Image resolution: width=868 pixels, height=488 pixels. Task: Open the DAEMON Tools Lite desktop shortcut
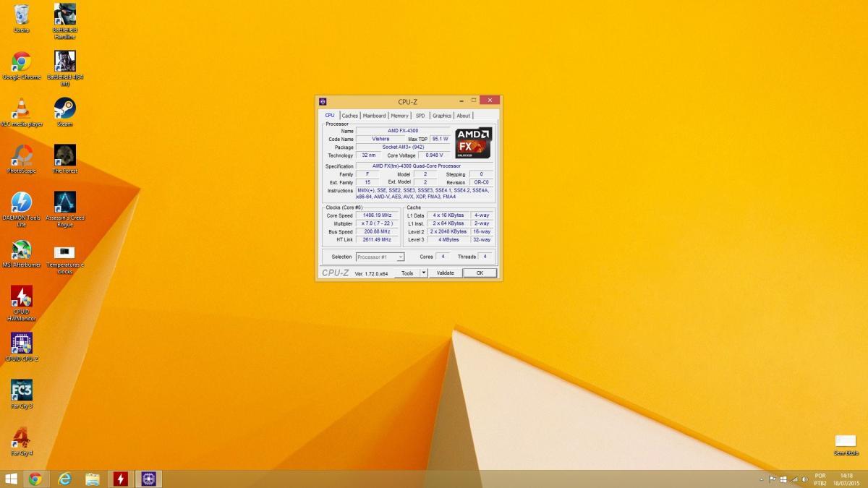(x=22, y=210)
